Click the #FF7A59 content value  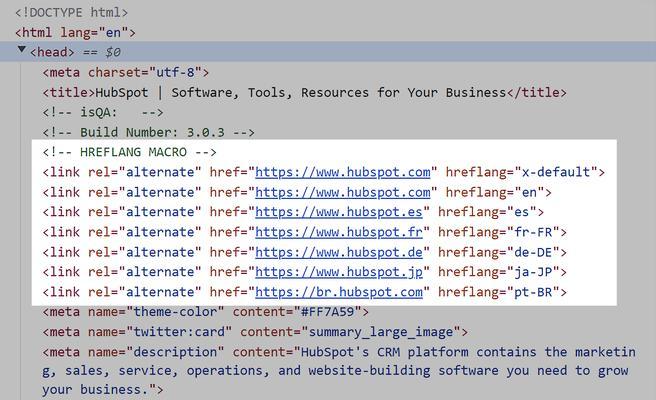pyautogui.click(x=328, y=312)
